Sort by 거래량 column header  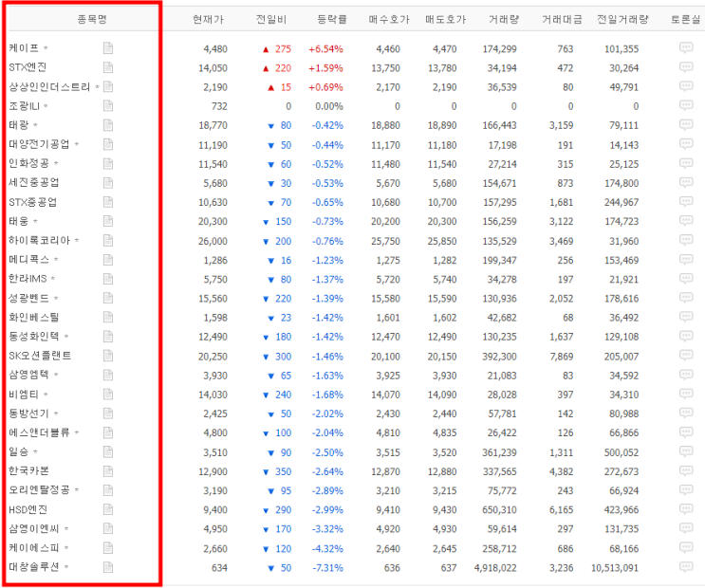coord(504,19)
